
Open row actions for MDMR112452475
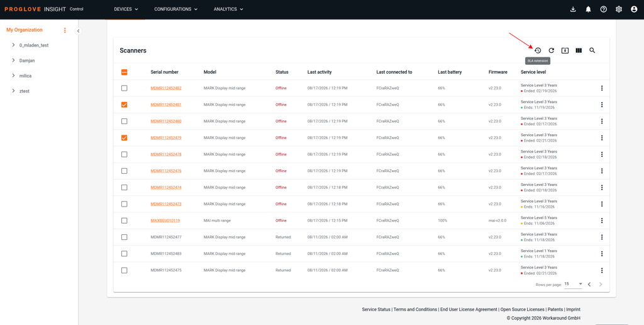[x=602, y=270]
